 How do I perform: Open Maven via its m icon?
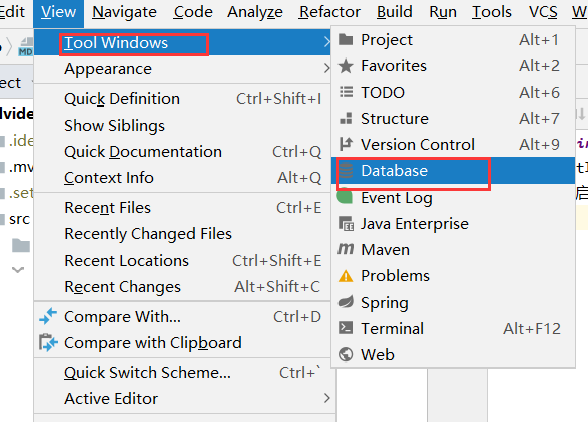click(x=346, y=249)
